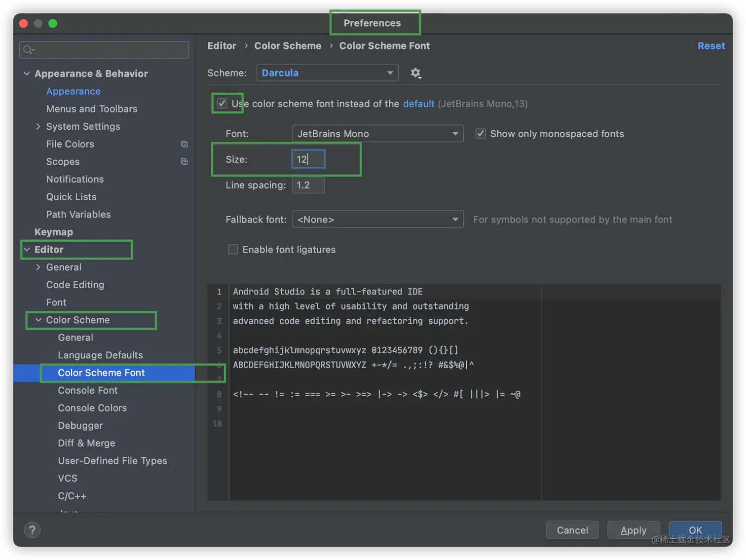The height and width of the screenshot is (560, 746).
Task: Click the Reset link
Action: coord(711,46)
